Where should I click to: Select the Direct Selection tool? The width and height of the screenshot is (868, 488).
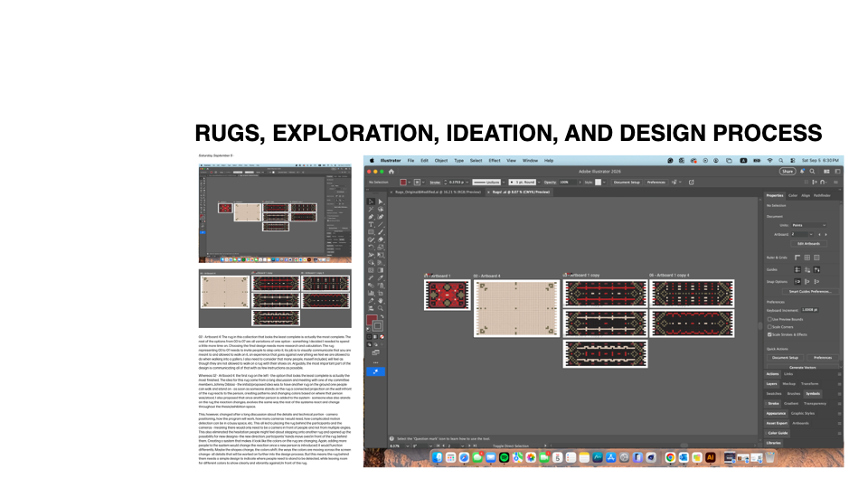coord(381,202)
